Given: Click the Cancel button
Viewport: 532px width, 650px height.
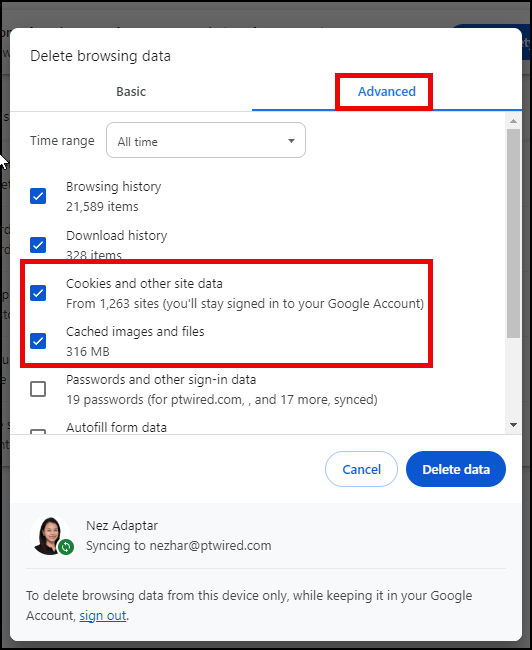Looking at the screenshot, I should point(361,469).
